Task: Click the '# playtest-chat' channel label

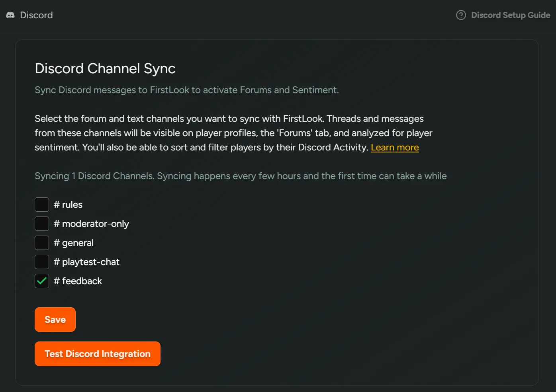Action: click(x=86, y=262)
